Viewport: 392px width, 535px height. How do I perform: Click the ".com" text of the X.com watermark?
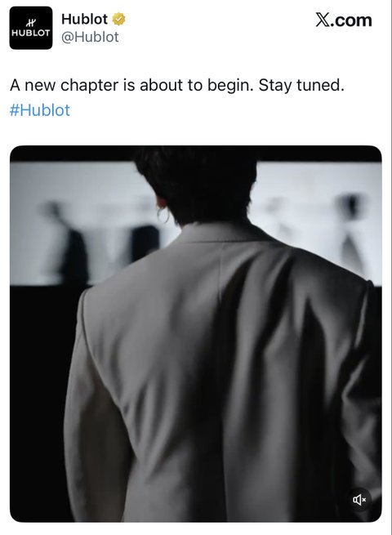pyautogui.click(x=351, y=20)
